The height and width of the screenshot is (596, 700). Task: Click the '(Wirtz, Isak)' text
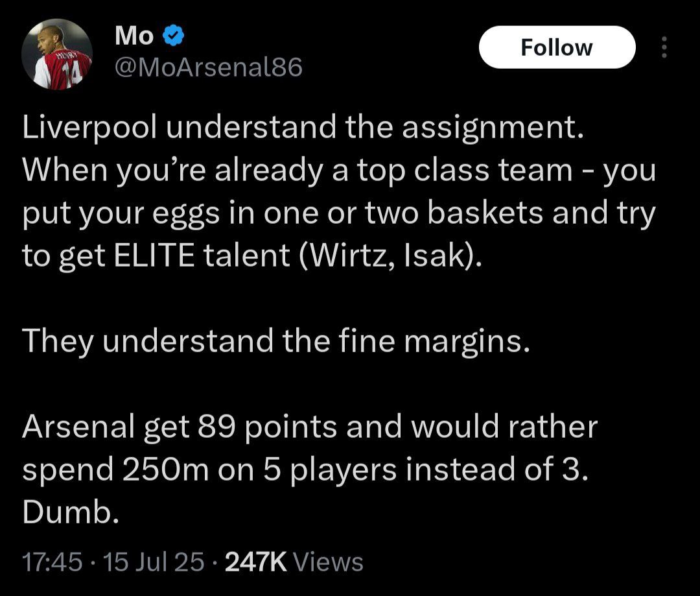(391, 257)
